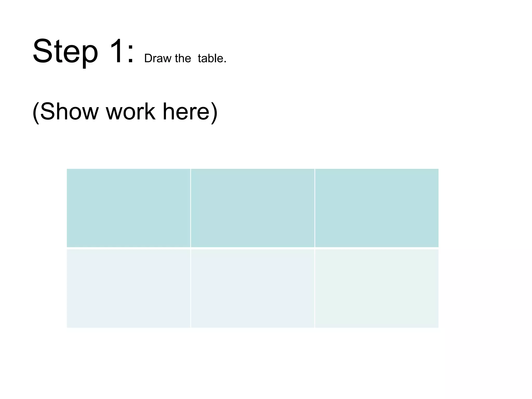Click the row divider under the middle header cell
Image resolution: width=532 pixels, height=399 pixels.
pyautogui.click(x=253, y=248)
